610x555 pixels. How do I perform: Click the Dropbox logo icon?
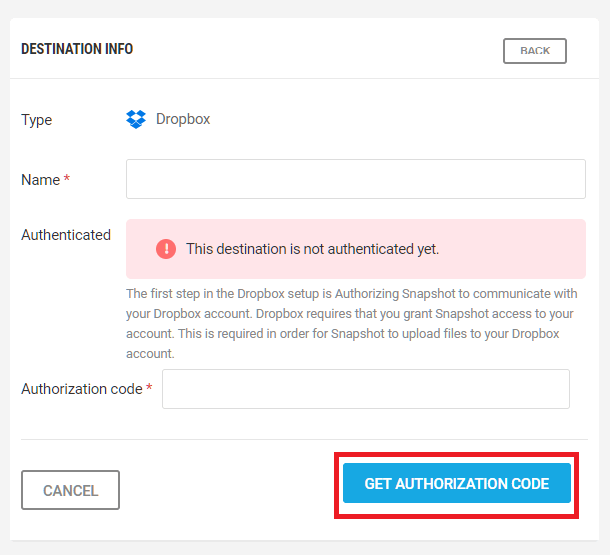pos(136,120)
